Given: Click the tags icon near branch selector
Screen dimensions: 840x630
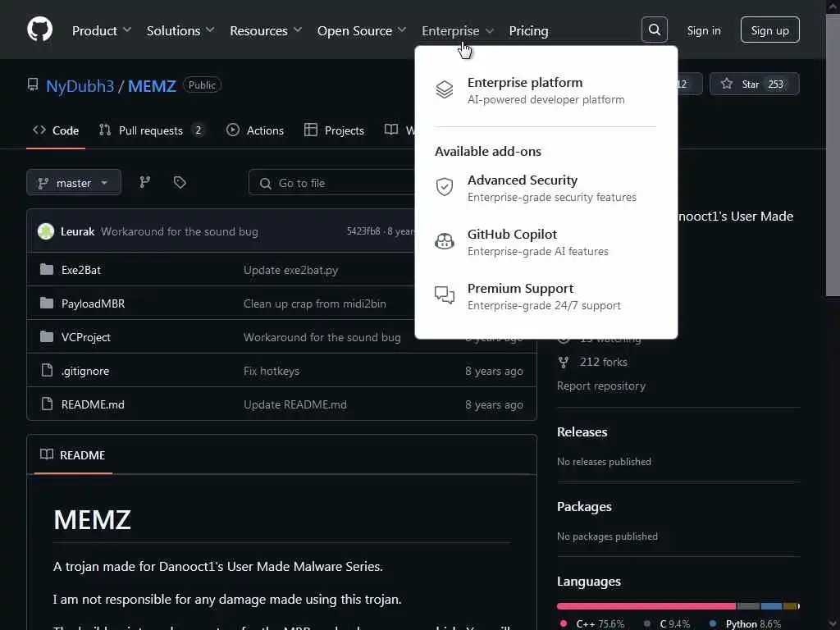Looking at the screenshot, I should [180, 182].
